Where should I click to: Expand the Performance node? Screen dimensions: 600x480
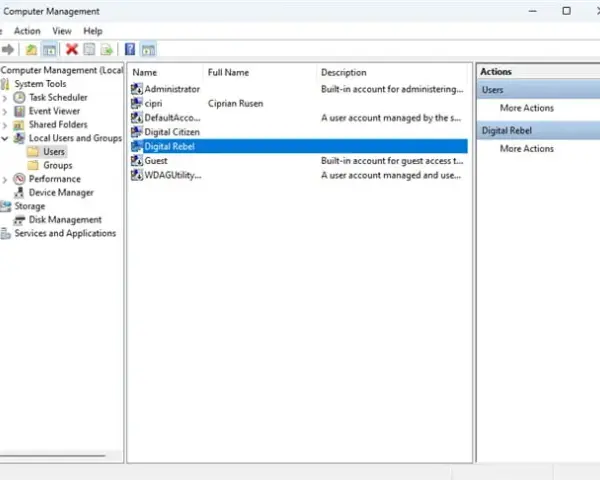click(x=5, y=180)
